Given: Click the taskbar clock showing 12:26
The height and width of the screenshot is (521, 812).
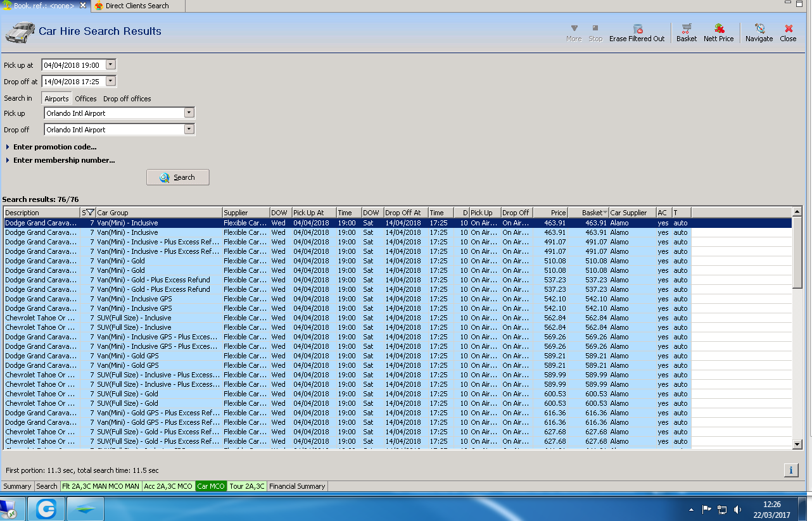Looking at the screenshot, I should click(x=771, y=509).
